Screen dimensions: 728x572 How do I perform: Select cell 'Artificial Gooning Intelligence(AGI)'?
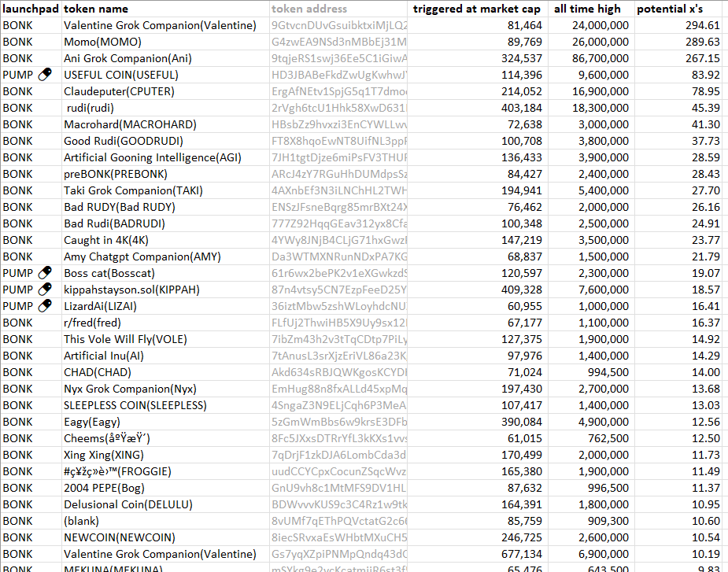[x=165, y=157]
